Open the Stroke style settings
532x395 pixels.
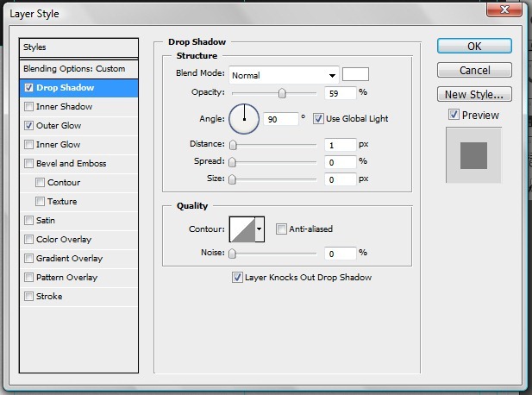tap(49, 297)
